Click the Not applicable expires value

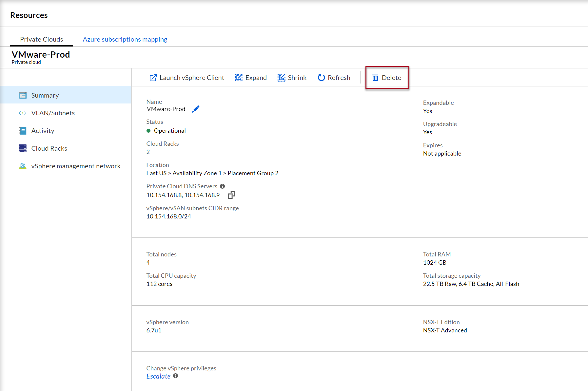[x=442, y=154]
